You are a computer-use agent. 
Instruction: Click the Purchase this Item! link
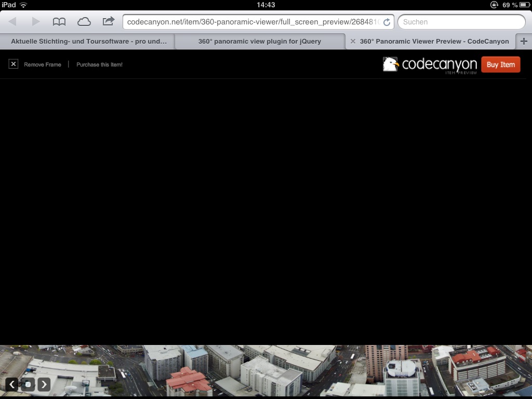[x=99, y=65]
